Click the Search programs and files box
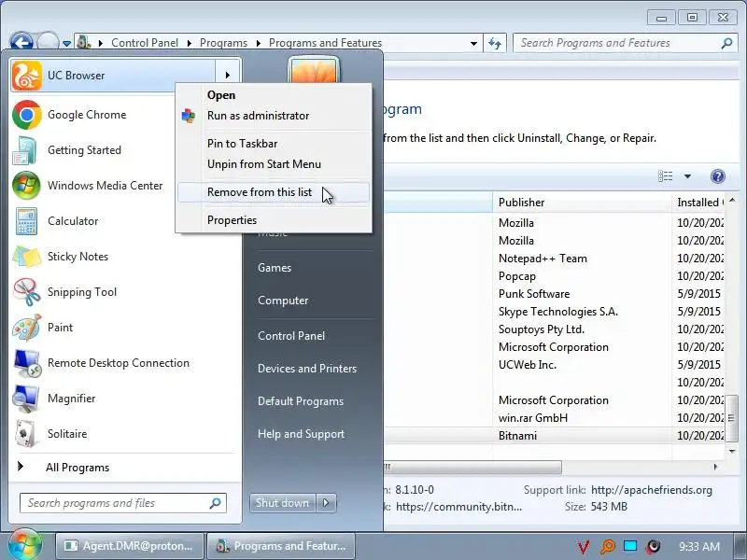The height and width of the screenshot is (560, 747). (x=123, y=503)
